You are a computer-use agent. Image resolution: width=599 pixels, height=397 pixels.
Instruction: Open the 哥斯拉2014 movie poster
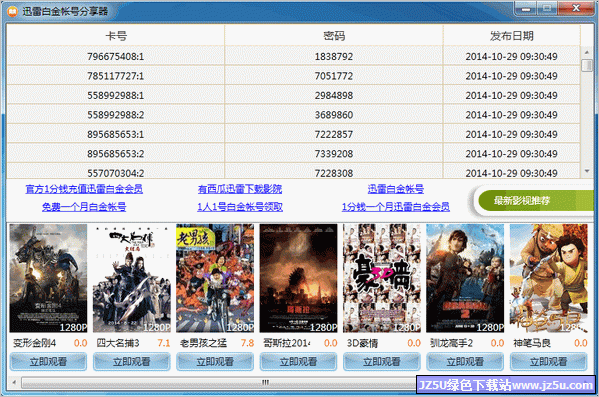(x=298, y=278)
